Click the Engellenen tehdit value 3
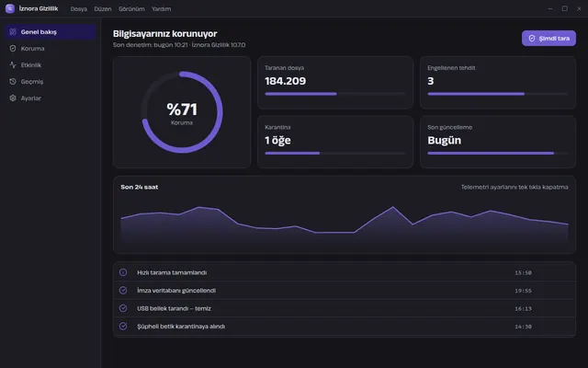The image size is (588, 368). point(431,81)
